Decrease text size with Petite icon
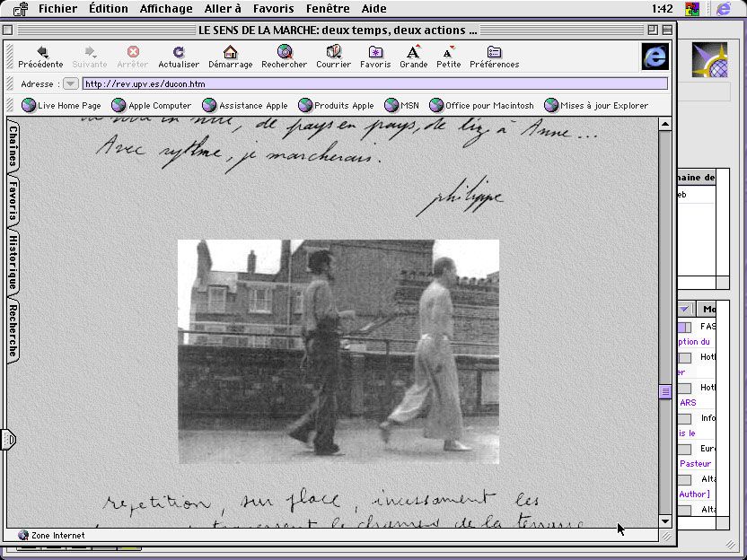This screenshot has width=747, height=560. (448, 53)
